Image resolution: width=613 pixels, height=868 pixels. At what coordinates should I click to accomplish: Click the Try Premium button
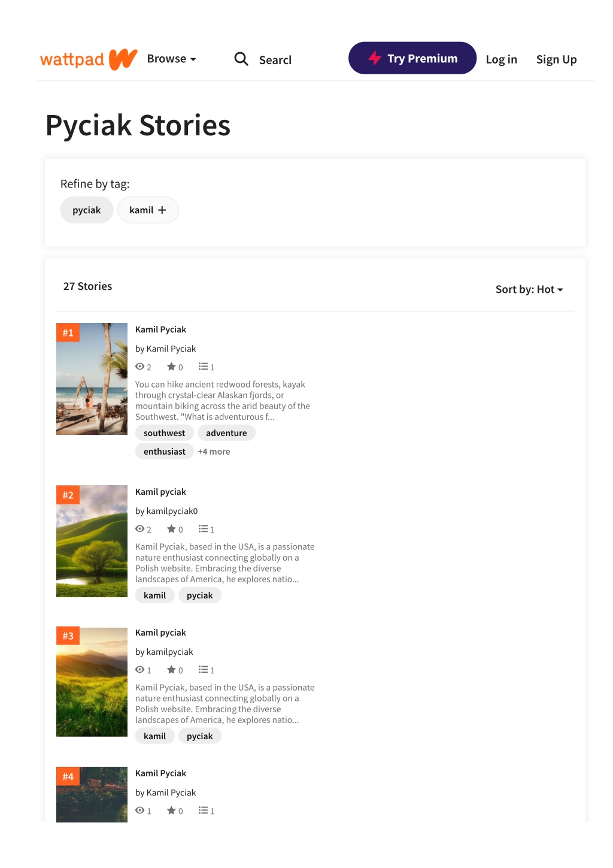(412, 58)
